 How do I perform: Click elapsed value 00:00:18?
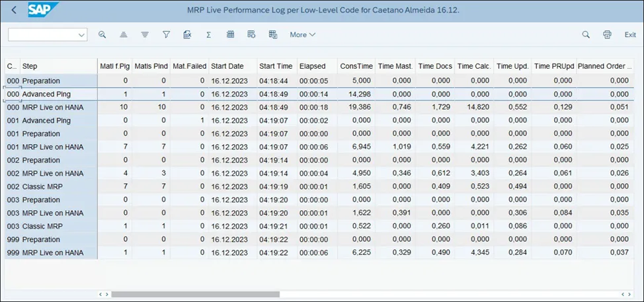(x=314, y=108)
